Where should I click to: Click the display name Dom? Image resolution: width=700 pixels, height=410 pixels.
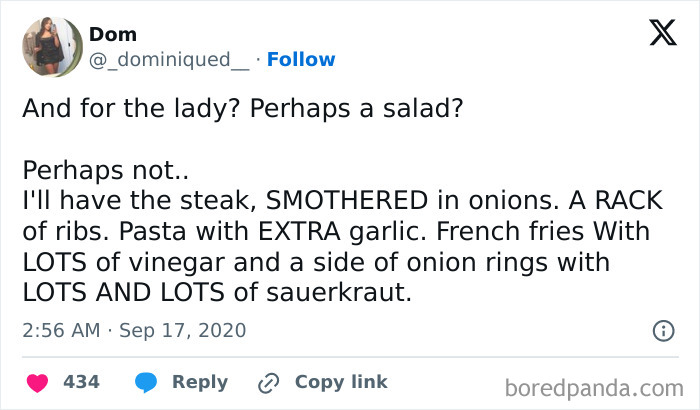click(x=113, y=35)
